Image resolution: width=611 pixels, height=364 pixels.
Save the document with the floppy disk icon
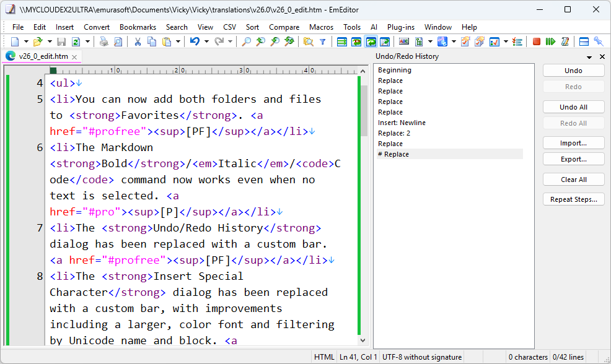pos(61,41)
